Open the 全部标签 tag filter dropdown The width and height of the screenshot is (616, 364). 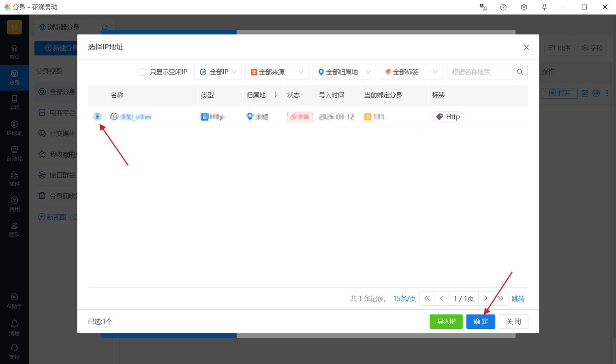click(411, 72)
